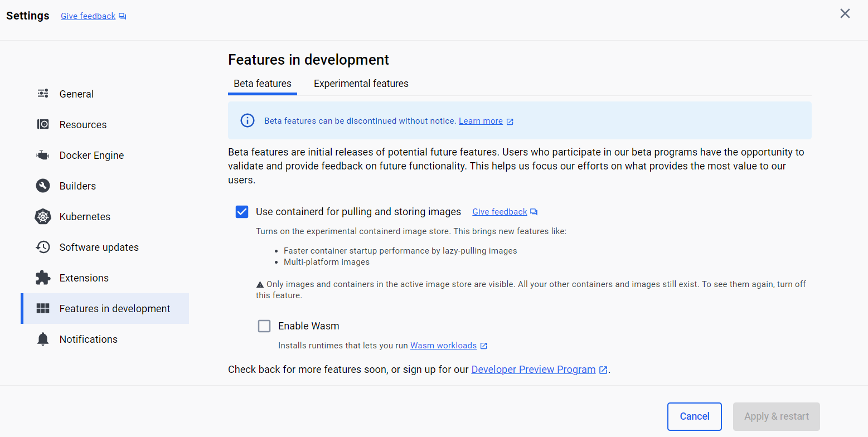Open General settings section
The width and height of the screenshot is (868, 437).
105,94
